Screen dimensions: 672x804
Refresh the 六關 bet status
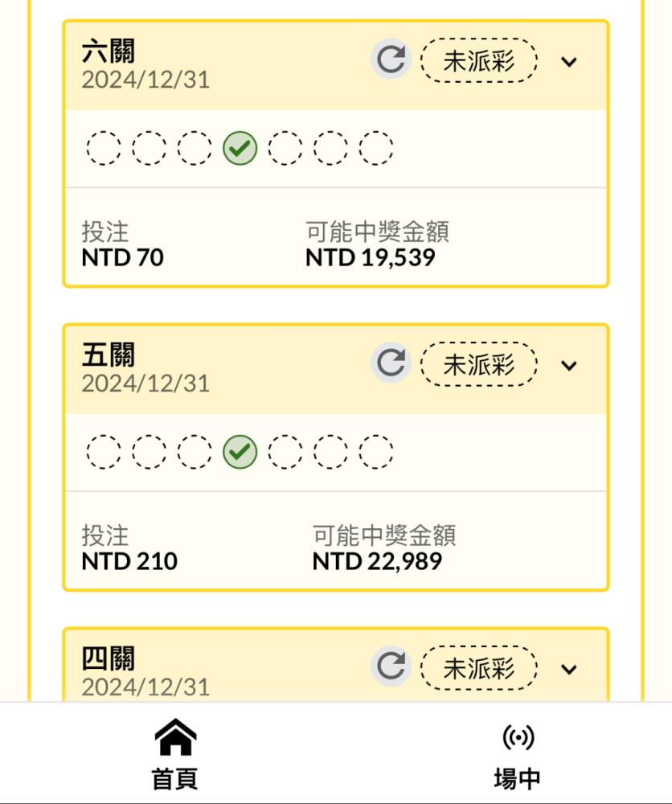[x=391, y=59]
